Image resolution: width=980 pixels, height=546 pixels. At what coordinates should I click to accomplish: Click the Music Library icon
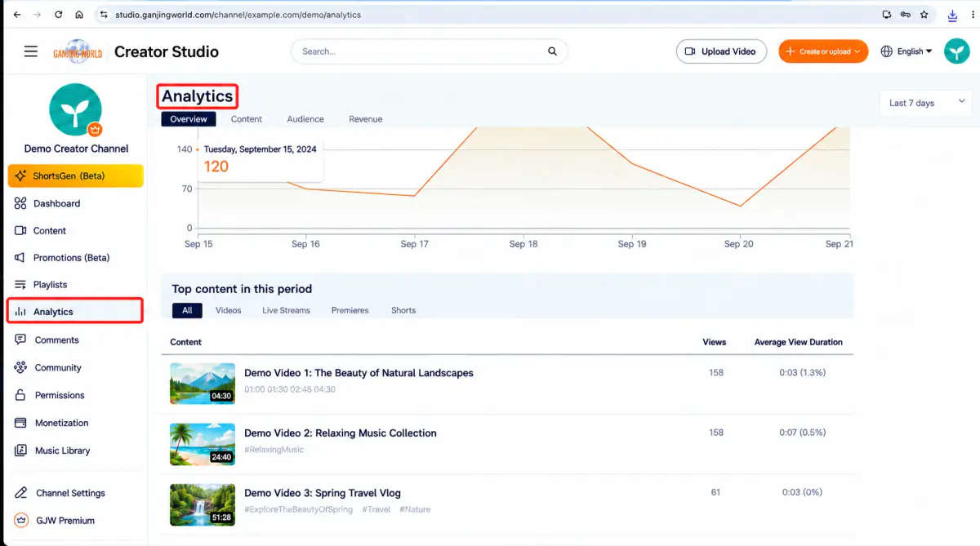point(20,451)
